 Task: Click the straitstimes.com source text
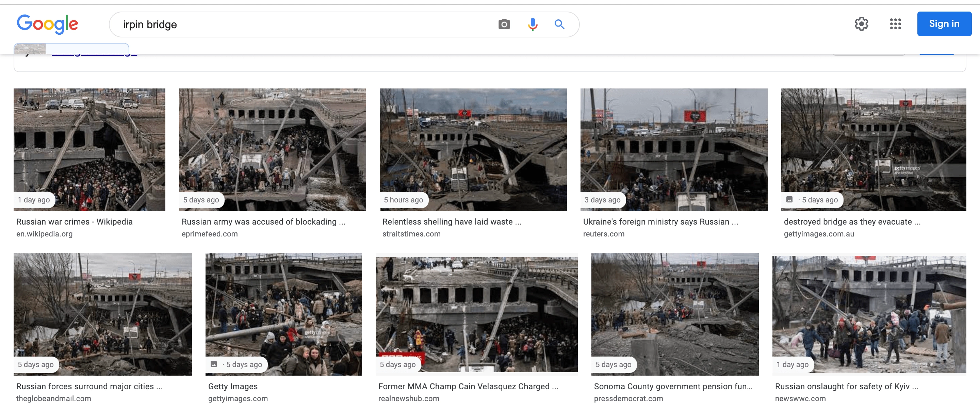(412, 234)
